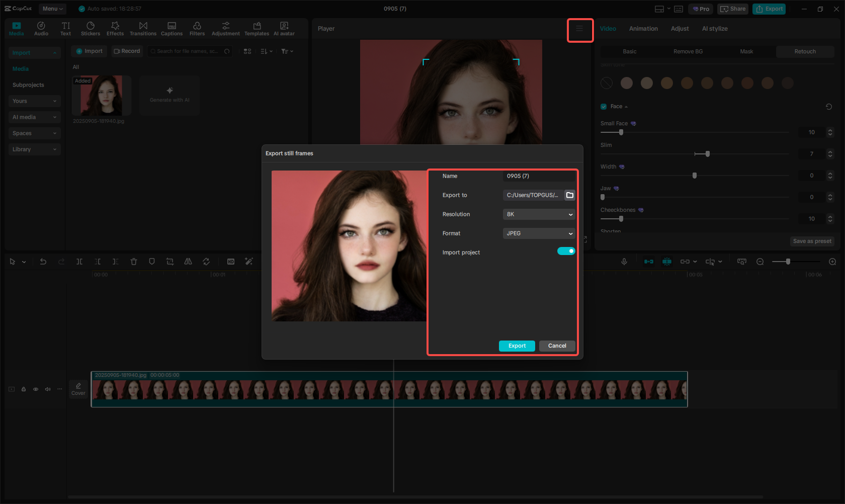
Task: Click the Undo arrow in timeline toolbar
Action: coord(43,262)
